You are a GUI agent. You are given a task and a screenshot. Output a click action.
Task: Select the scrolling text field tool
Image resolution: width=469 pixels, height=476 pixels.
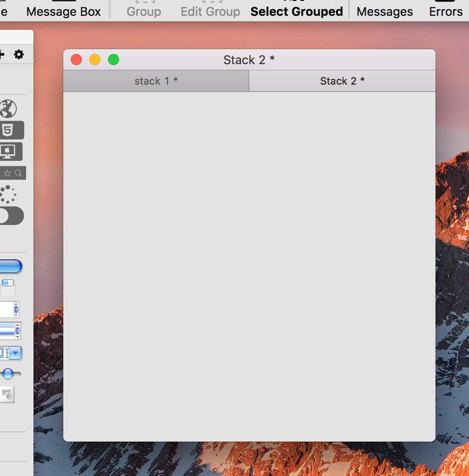click(9, 310)
